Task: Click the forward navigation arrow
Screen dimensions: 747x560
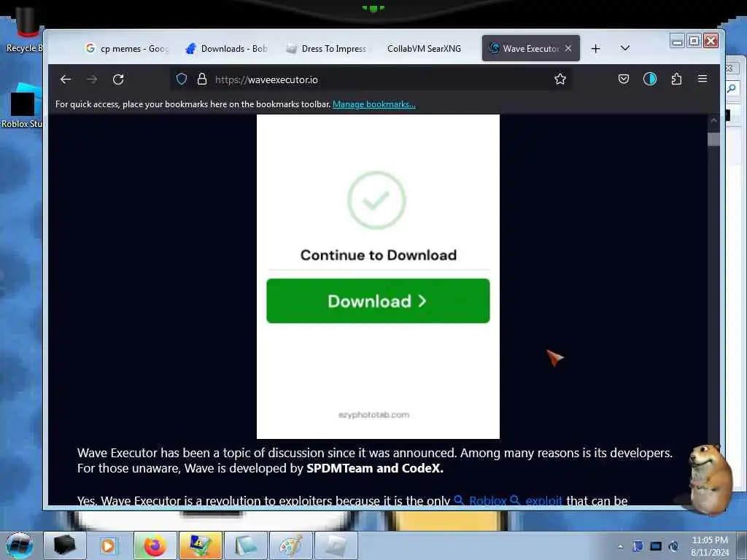Action: (92, 79)
